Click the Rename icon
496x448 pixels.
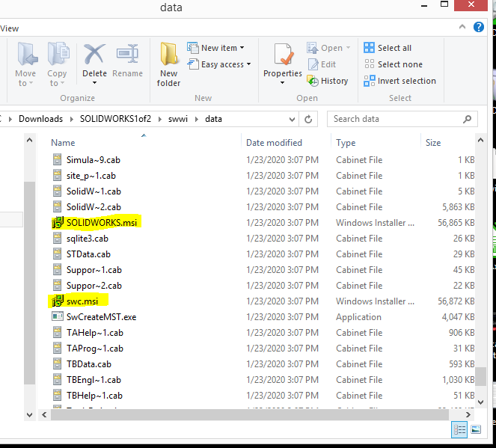(x=127, y=54)
